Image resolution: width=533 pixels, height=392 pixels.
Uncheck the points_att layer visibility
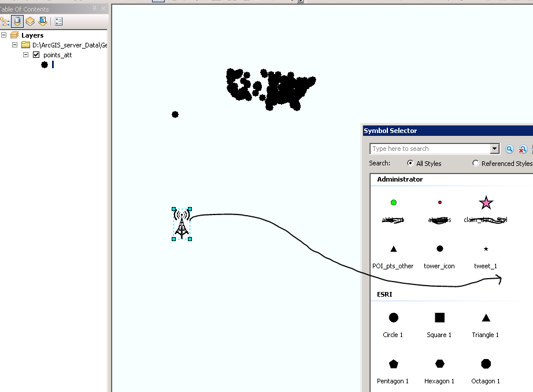pyautogui.click(x=36, y=55)
